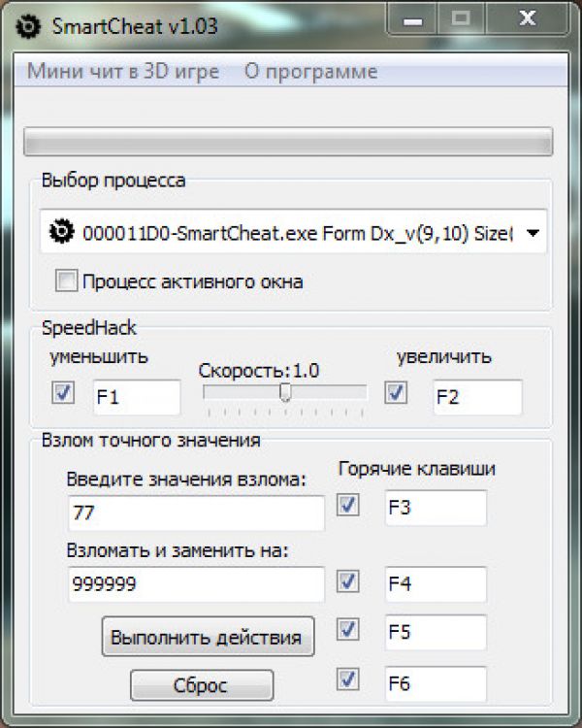582x728 pixels.
Task: Toggle the F3 hotkey checkbox
Action: (x=348, y=505)
